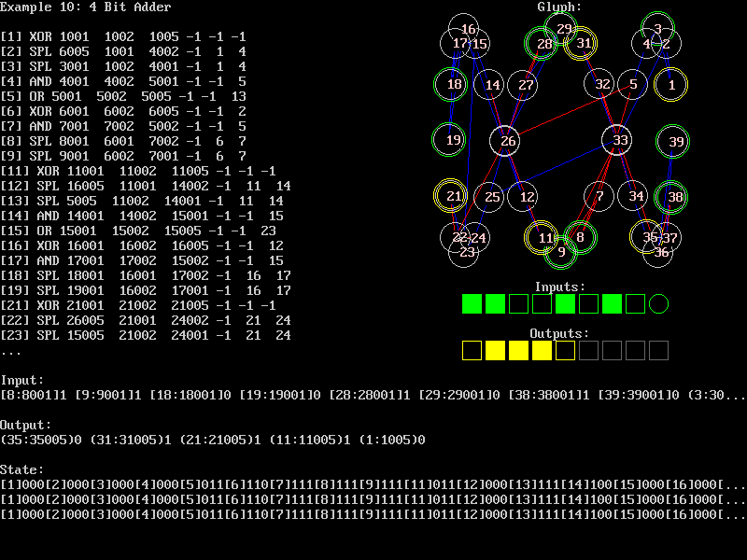747x560 pixels.
Task: Click the green-ringed node 19
Action: pos(453,141)
